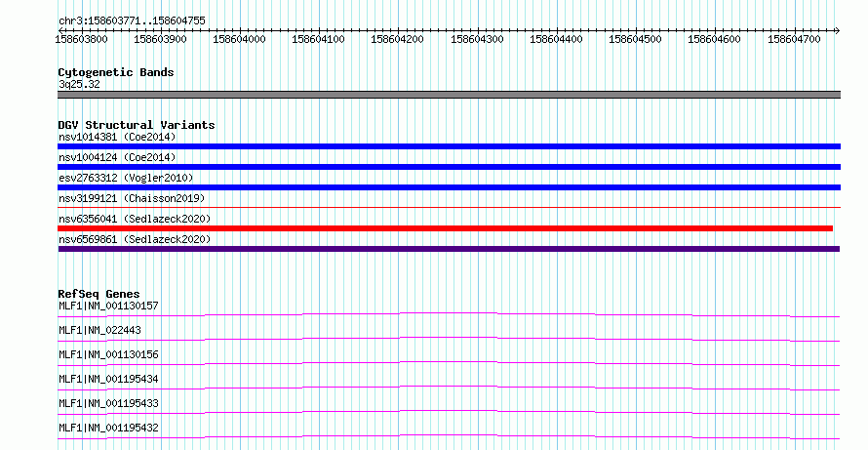Select the thin red line for nsv3199121

point(449,208)
